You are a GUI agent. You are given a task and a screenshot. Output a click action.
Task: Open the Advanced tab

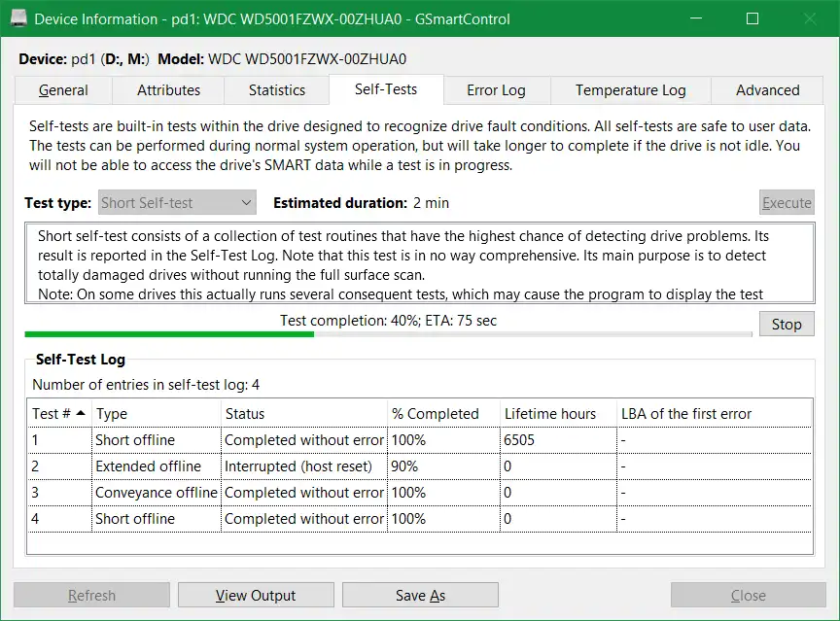point(766,89)
